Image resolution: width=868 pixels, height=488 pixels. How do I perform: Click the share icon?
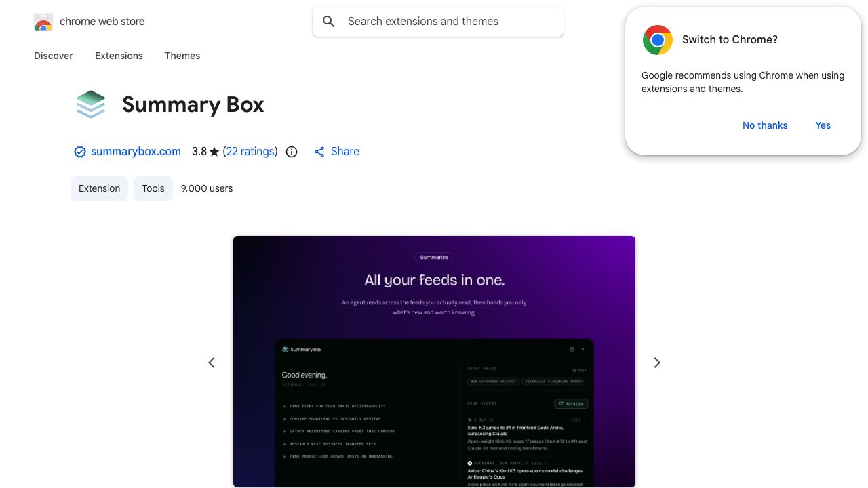pos(319,152)
